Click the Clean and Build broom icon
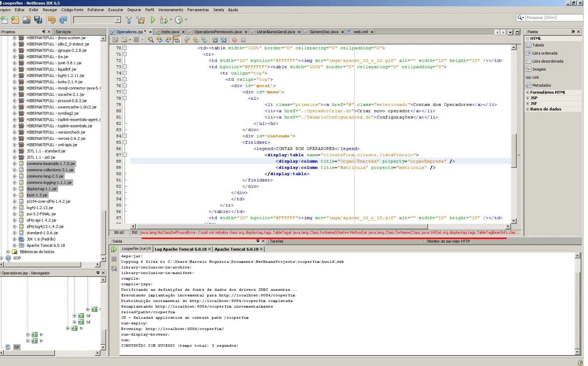Viewport: 588px width, 366px height. 141,20
